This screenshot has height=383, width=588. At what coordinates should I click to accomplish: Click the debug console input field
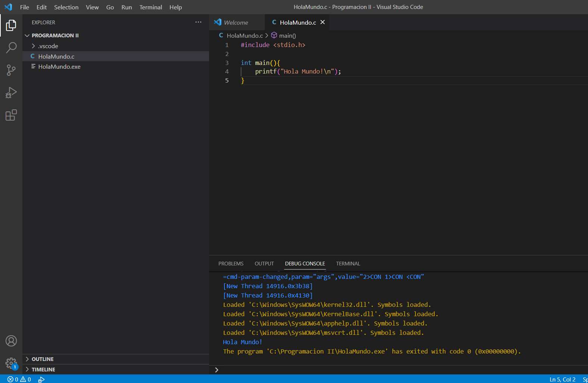pyautogui.click(x=399, y=370)
